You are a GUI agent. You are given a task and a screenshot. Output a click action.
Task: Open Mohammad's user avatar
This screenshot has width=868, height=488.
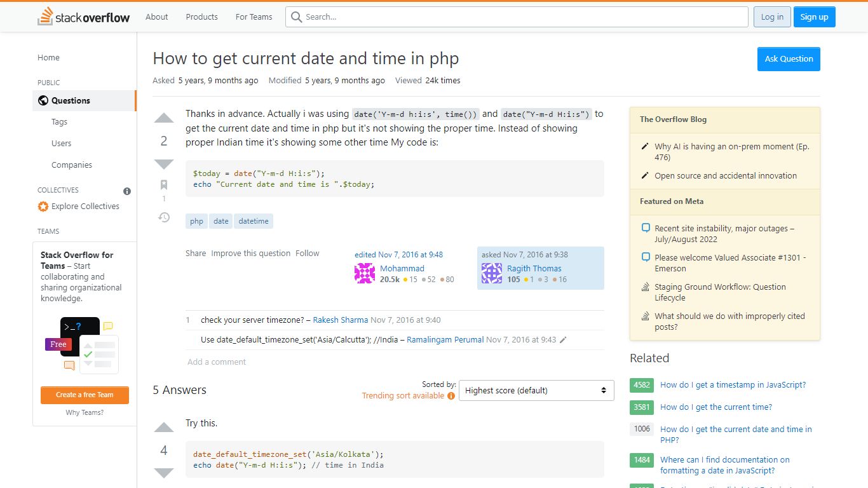365,273
